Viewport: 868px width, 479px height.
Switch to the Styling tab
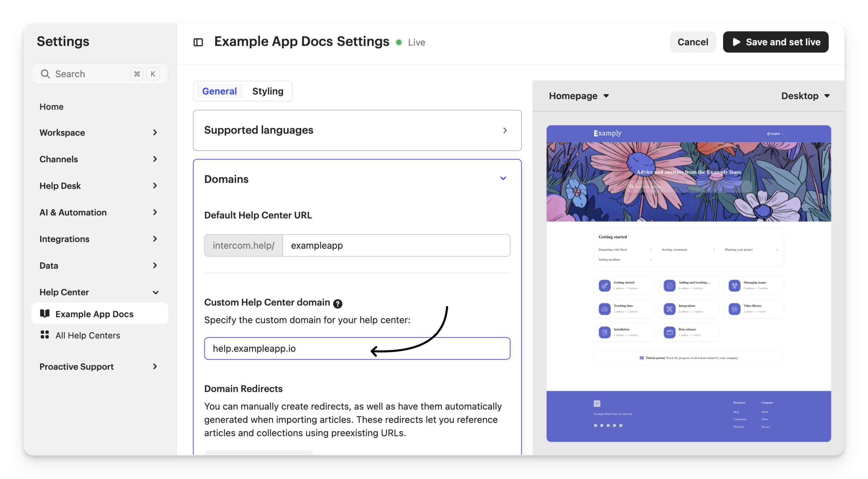pyautogui.click(x=267, y=91)
